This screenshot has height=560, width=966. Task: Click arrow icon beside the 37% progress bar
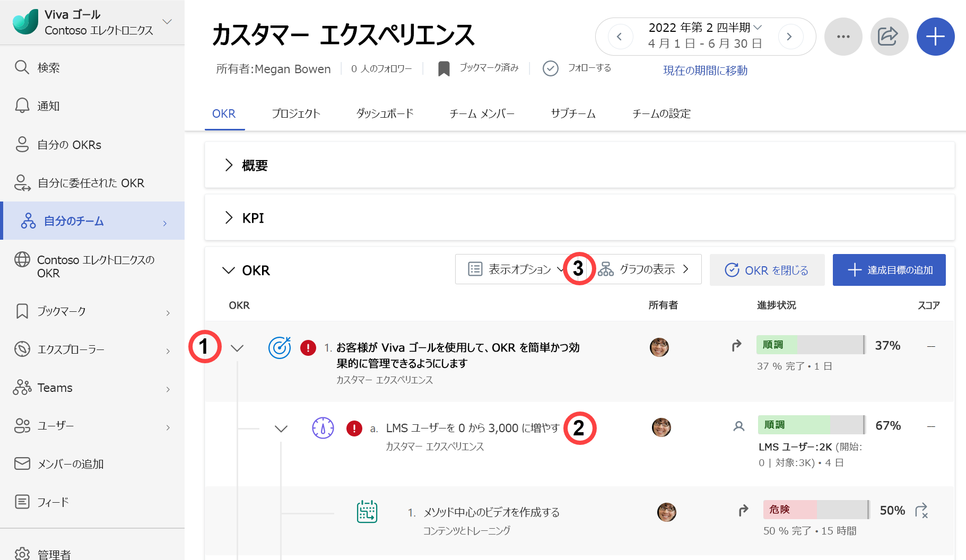[x=736, y=346]
